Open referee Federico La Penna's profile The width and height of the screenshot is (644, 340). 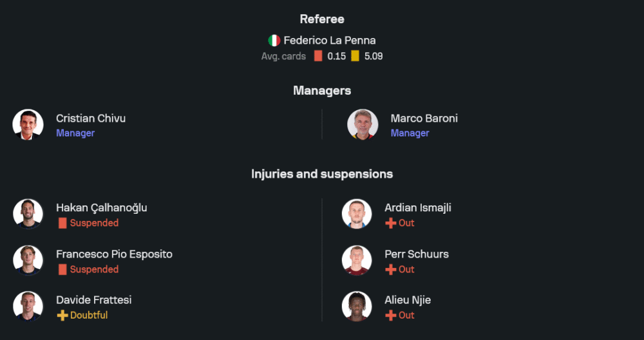pos(329,41)
